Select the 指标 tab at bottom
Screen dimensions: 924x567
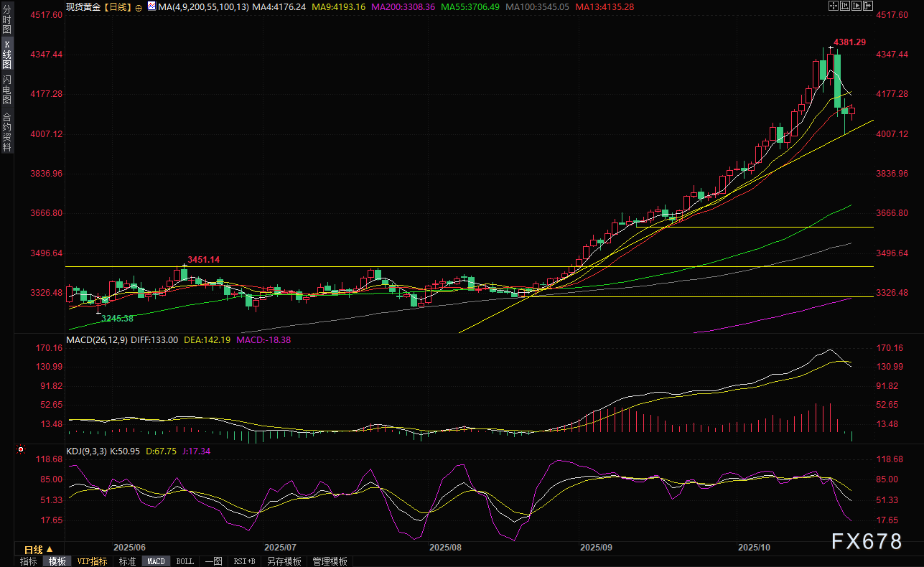pos(29,561)
